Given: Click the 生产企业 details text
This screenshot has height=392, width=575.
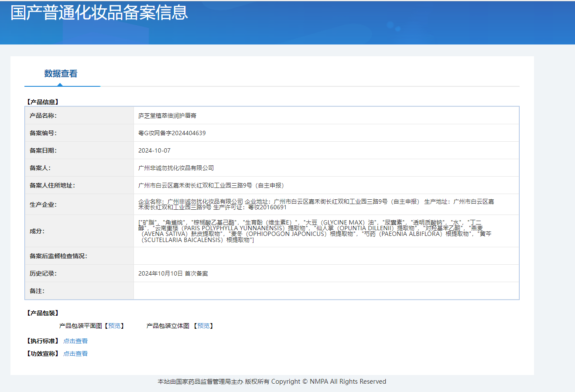Looking at the screenshot, I should [316, 204].
